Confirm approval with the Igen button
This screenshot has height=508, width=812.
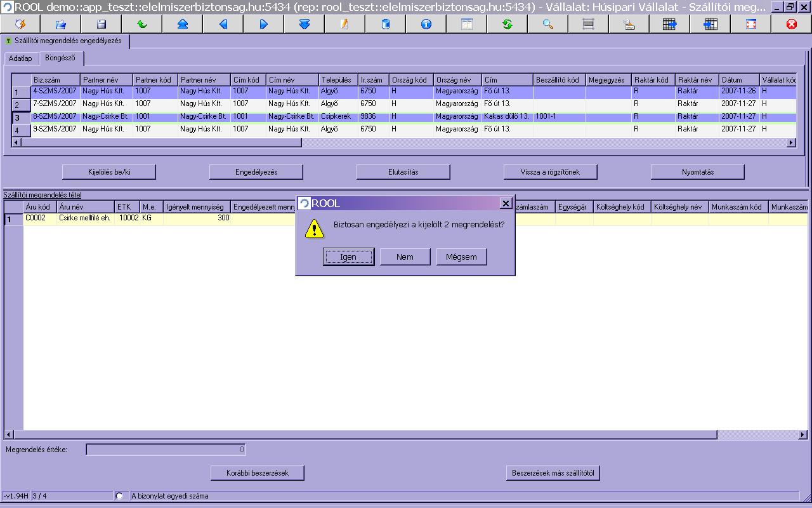pyautogui.click(x=348, y=257)
